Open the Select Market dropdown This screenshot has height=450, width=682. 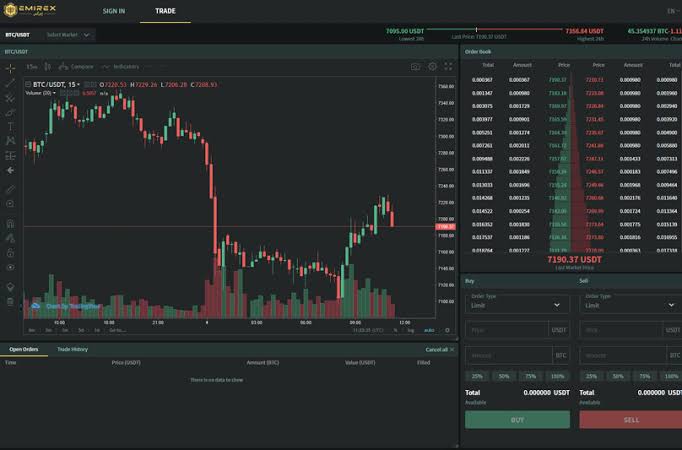pos(68,35)
